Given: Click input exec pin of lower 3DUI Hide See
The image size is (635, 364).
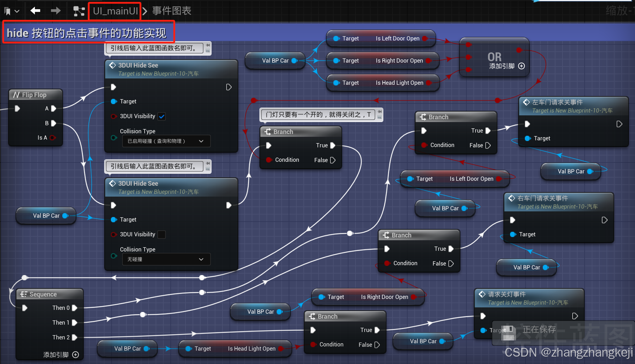Looking at the screenshot, I should click(113, 205).
